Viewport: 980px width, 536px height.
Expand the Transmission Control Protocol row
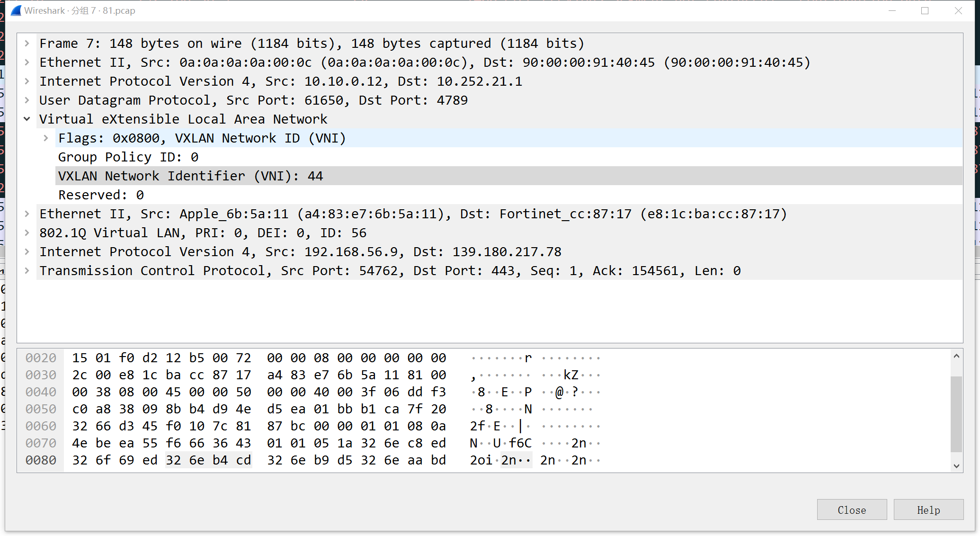pyautogui.click(x=27, y=271)
